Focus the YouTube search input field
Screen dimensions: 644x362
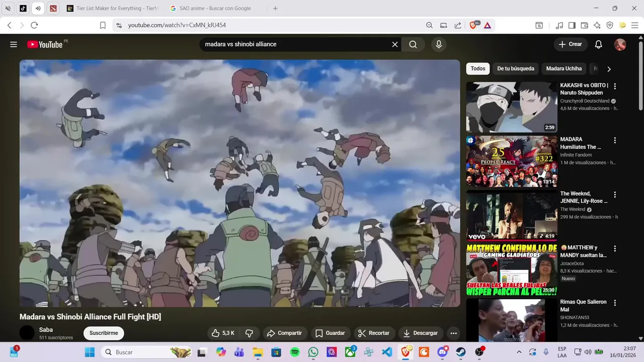click(x=296, y=44)
